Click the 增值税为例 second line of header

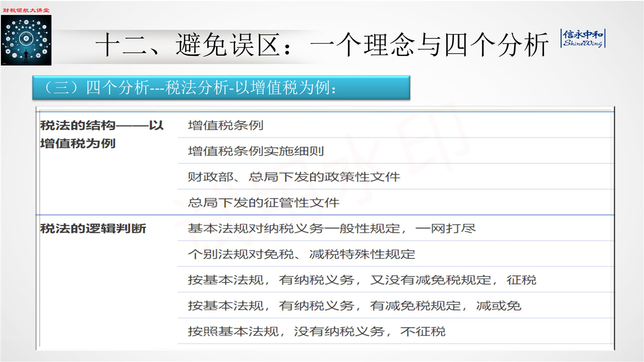[78, 143]
